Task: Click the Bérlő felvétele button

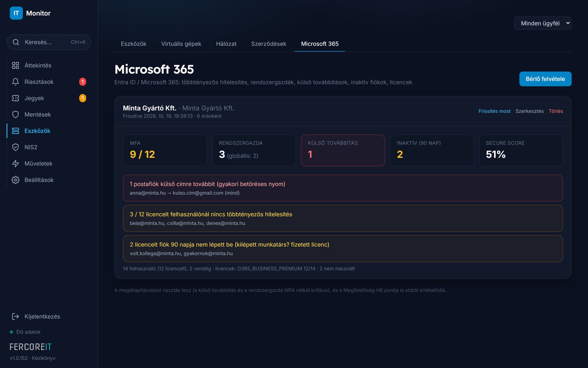Action: [545, 79]
